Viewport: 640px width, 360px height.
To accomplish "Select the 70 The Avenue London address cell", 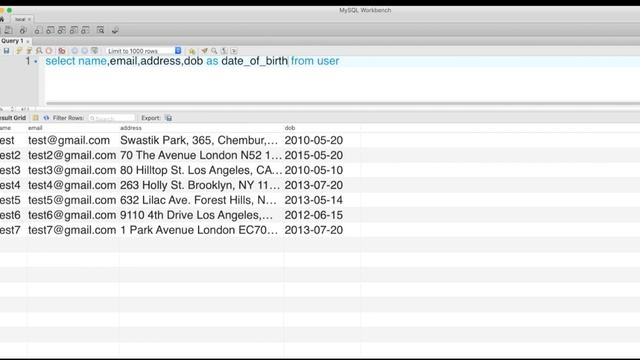I will (201, 156).
